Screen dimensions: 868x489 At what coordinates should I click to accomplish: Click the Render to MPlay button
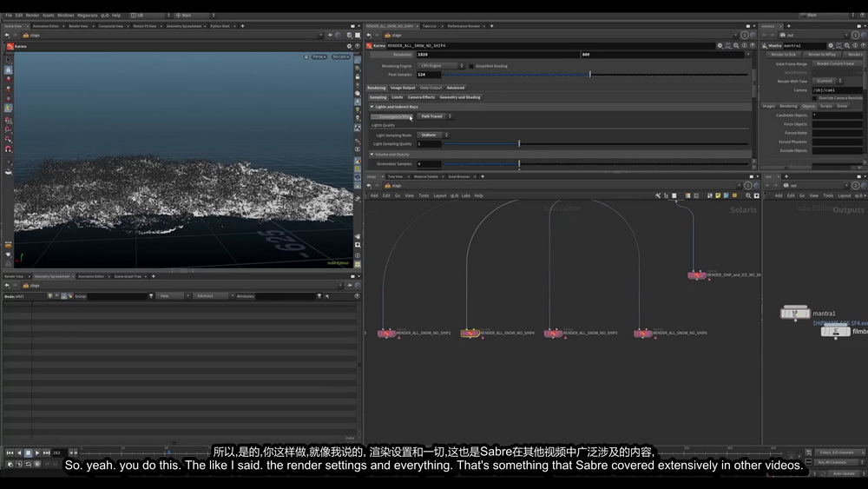[822, 55]
